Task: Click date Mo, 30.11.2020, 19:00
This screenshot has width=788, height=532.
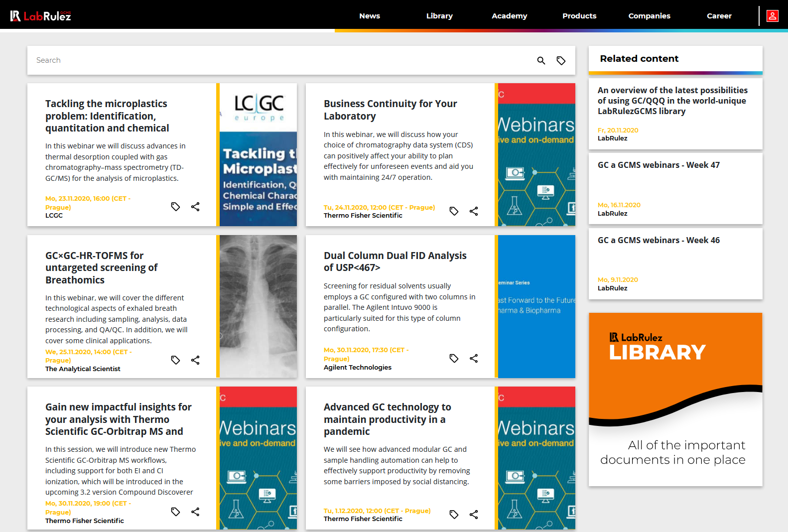Action: tap(88, 508)
